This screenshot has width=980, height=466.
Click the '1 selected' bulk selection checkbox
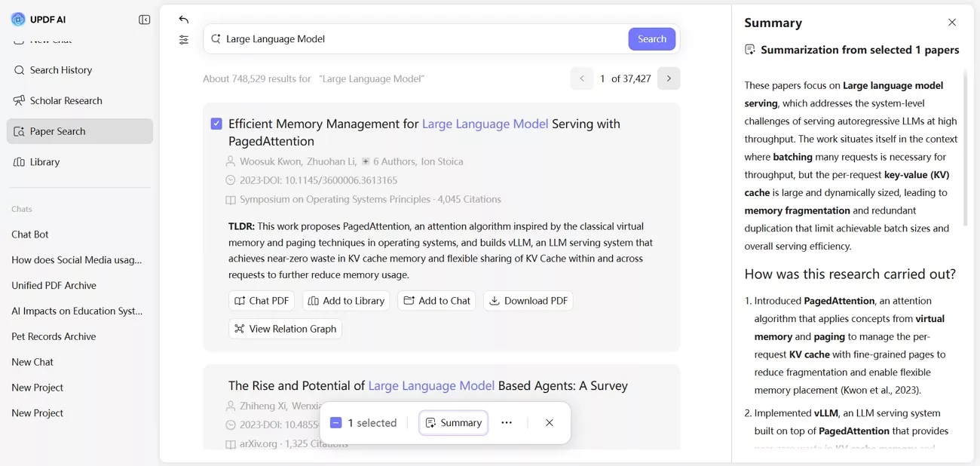point(336,422)
